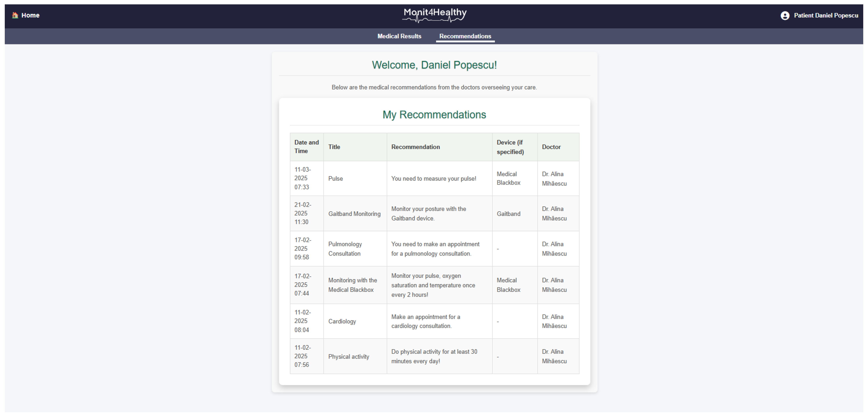Click the Home house icon
Screen dimensions: 868x417
click(15, 15)
